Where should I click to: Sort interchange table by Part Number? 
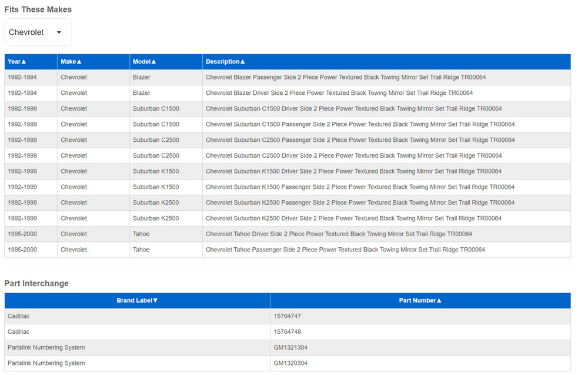[x=420, y=301]
